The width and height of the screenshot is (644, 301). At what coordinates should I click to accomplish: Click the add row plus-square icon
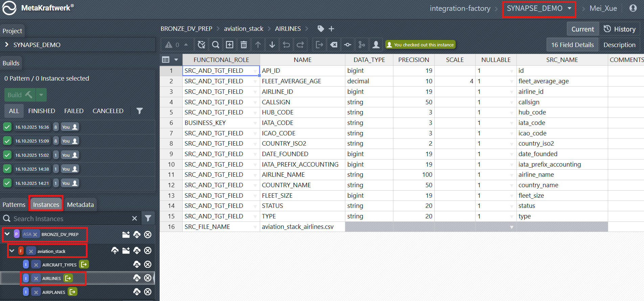pyautogui.click(x=230, y=45)
